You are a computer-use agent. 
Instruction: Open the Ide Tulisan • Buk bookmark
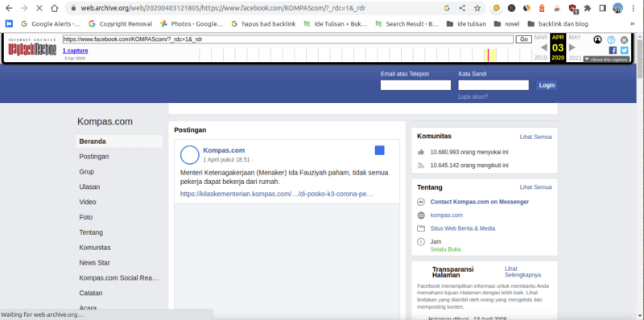pyautogui.click(x=335, y=24)
